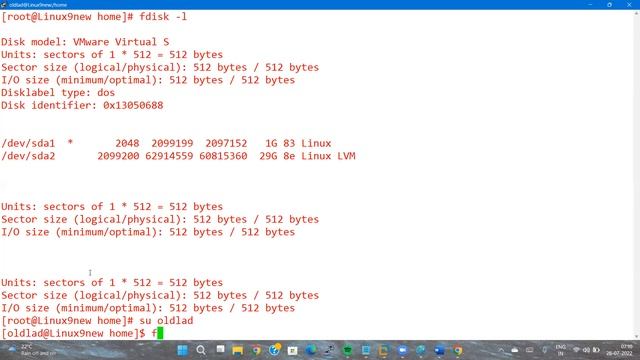Screen dimensions: 640x360
Task: Click end sector '2099199' value
Action: coord(172,143)
